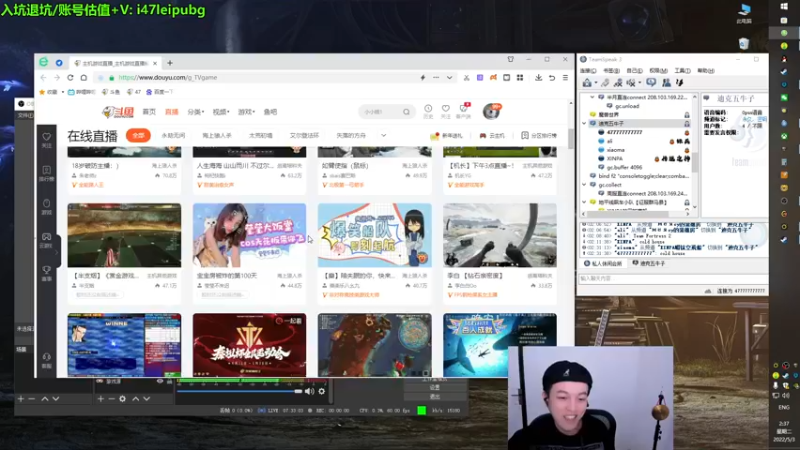Open the address bar dropdown chevron
The width and height of the screenshot is (800, 450).
tap(449, 78)
